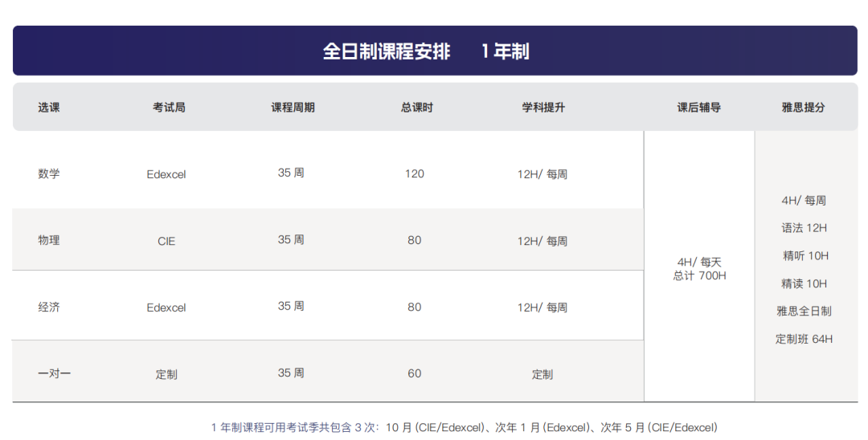Click 80 hours in the 物理 row
868x440 pixels.
coord(415,240)
